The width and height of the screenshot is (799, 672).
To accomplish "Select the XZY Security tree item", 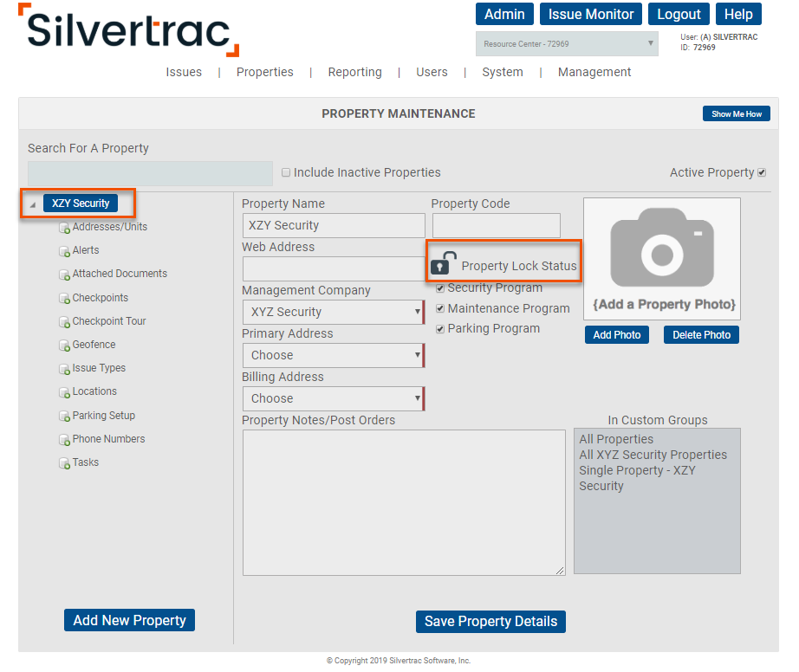I will tap(81, 204).
